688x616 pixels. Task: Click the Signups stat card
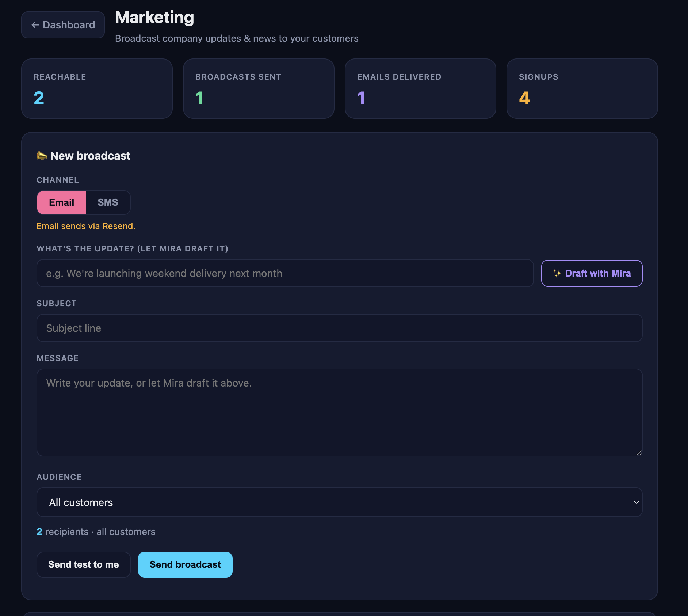[x=582, y=88]
